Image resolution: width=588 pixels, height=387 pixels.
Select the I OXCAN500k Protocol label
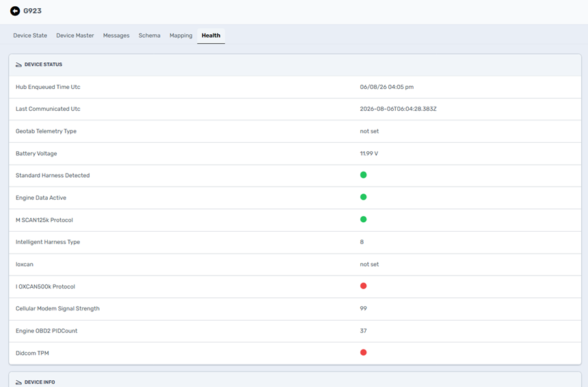point(45,286)
